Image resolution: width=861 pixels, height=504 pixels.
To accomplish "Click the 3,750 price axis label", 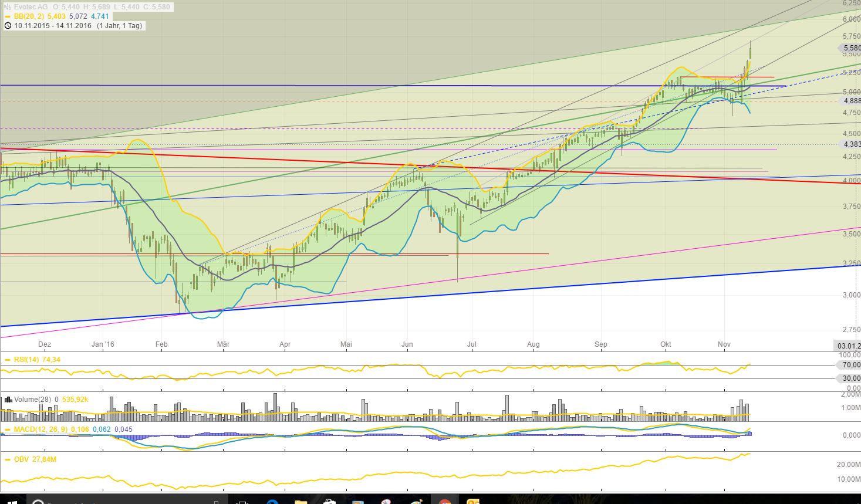I will pos(852,207).
